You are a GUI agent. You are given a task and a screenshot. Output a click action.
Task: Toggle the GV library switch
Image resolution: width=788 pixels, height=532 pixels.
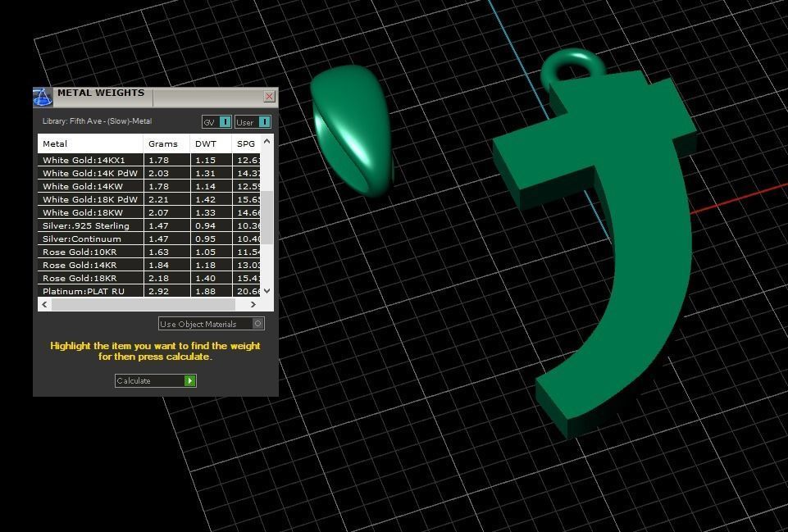tap(216, 122)
